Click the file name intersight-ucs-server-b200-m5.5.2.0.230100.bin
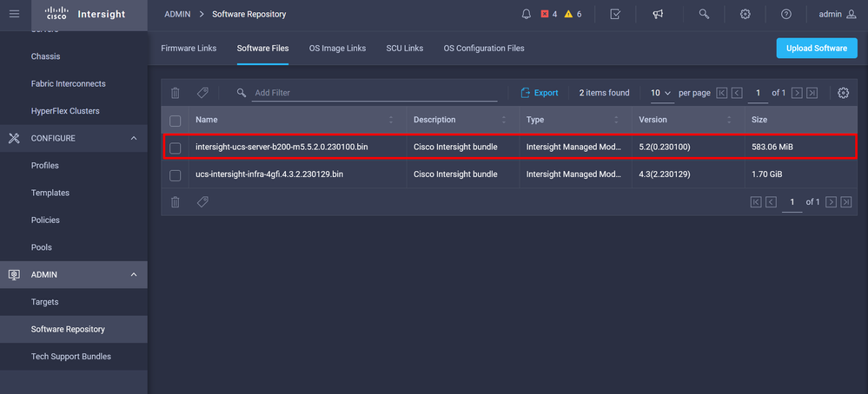 (282, 148)
